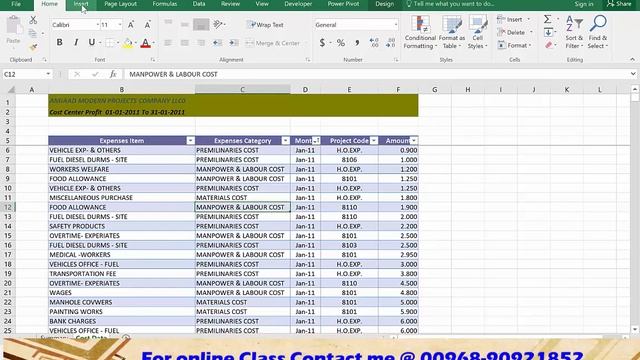Expand the formula bar
Viewport: 640px width, 360px height.
pos(633,74)
